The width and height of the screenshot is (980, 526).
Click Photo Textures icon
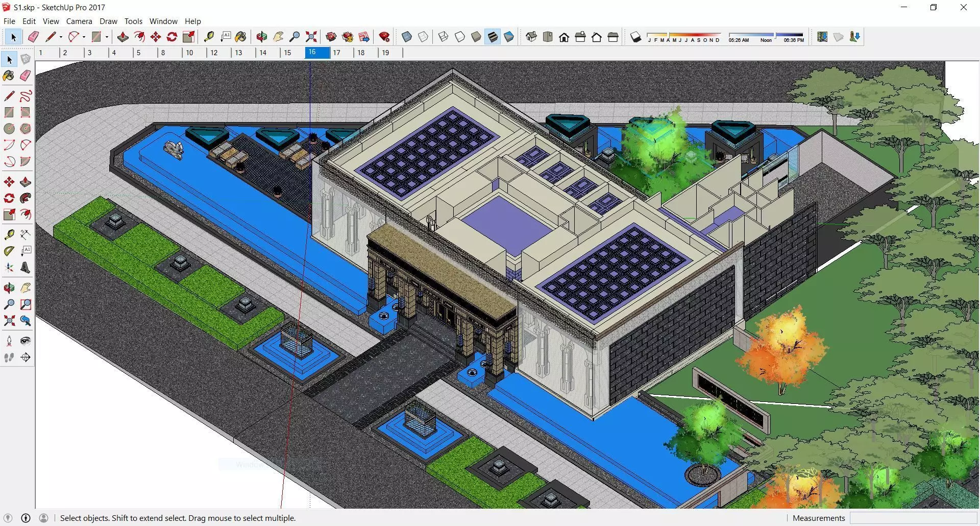pos(855,37)
